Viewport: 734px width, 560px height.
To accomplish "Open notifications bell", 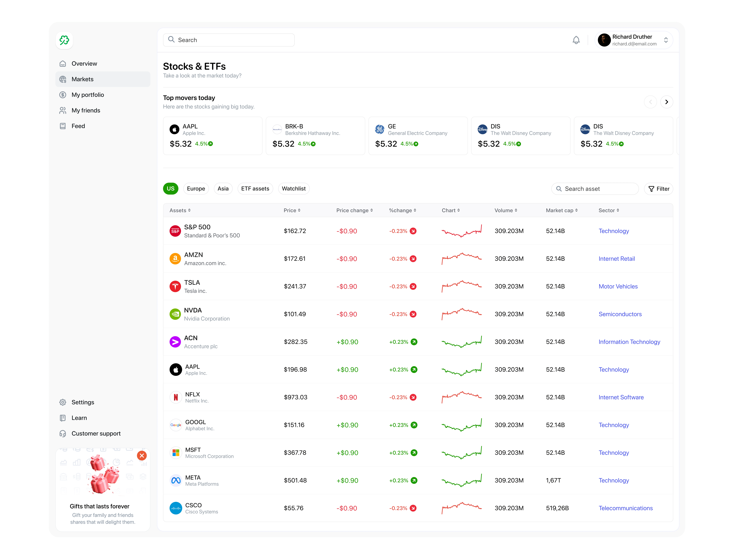I will coord(576,40).
